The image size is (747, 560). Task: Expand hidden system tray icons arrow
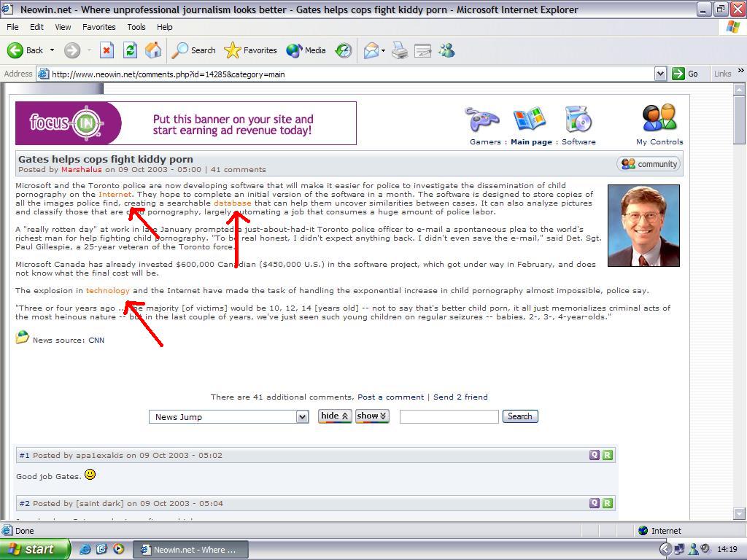click(x=665, y=550)
